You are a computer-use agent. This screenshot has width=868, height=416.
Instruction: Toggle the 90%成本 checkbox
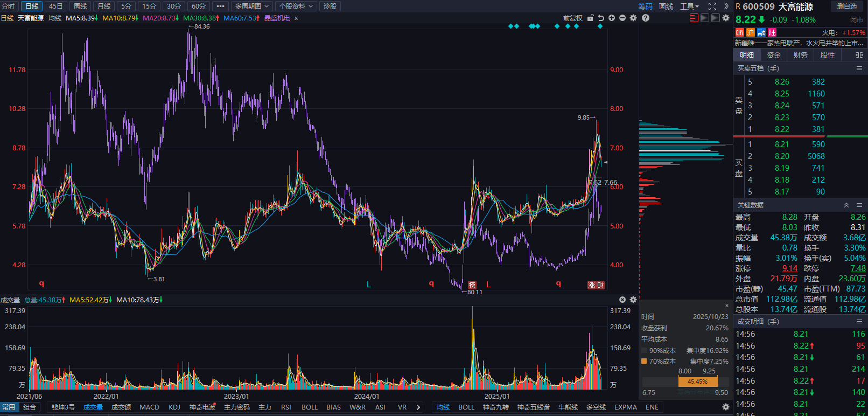pos(644,350)
